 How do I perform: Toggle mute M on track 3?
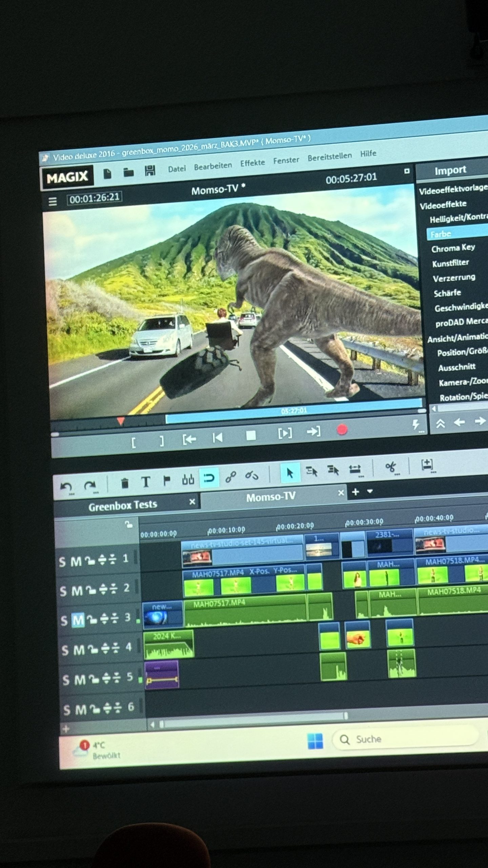click(x=78, y=620)
